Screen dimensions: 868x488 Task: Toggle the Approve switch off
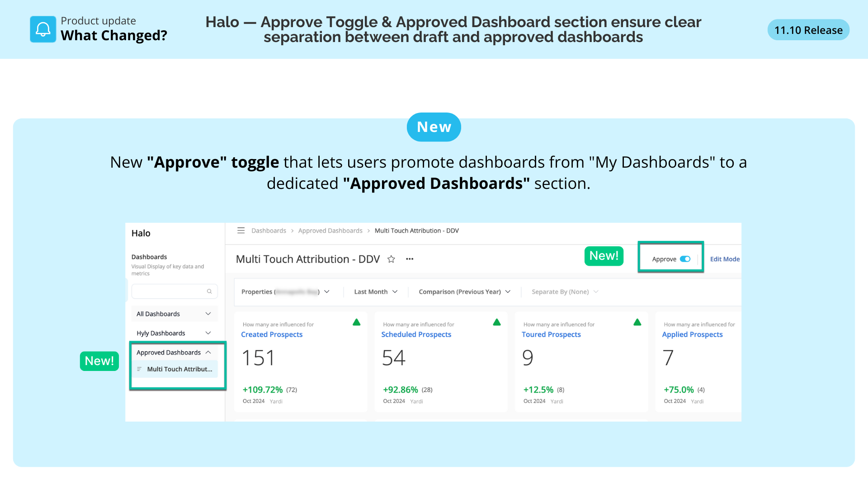pyautogui.click(x=685, y=259)
